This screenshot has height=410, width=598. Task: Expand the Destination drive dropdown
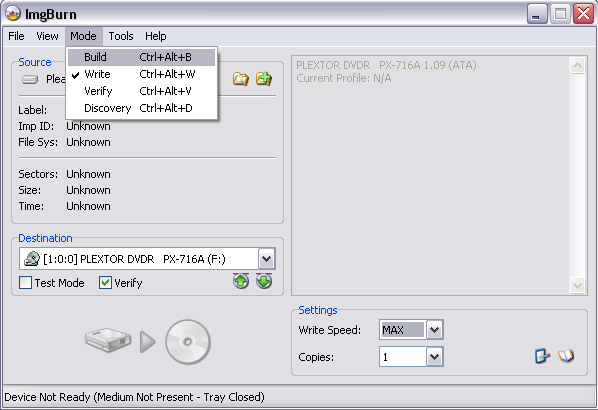pos(267,259)
